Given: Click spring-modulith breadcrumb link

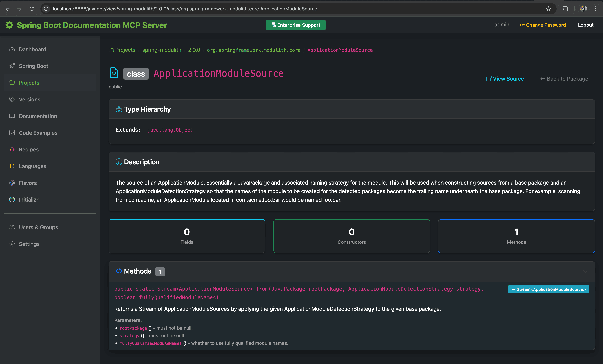Looking at the screenshot, I should [x=162, y=50].
